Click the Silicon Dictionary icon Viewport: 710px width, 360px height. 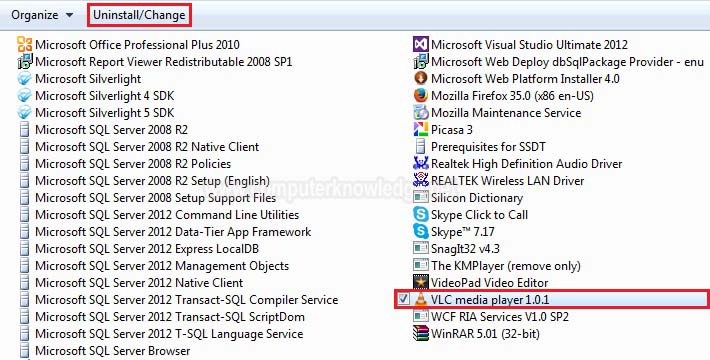point(421,198)
